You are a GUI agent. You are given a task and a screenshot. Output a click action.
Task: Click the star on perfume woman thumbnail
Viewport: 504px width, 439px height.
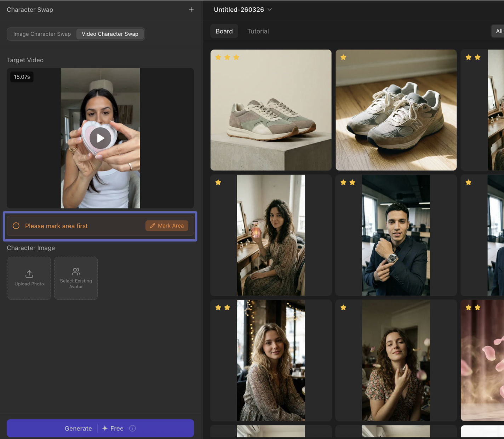click(x=218, y=183)
